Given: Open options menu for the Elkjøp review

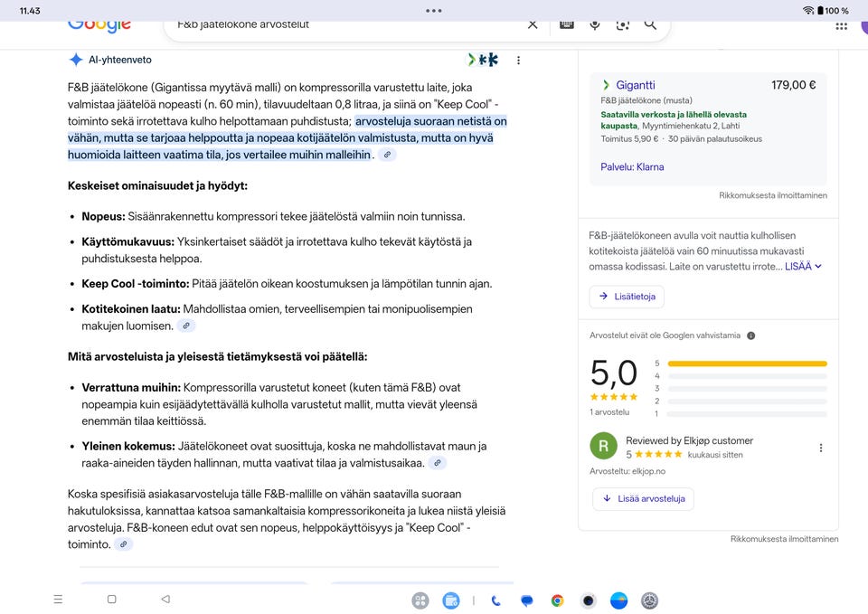Looking at the screenshot, I should tap(821, 448).
